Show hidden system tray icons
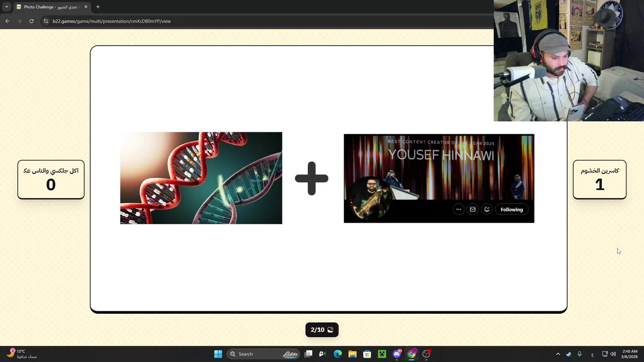Image resolution: width=644 pixels, height=362 pixels. coord(557,354)
